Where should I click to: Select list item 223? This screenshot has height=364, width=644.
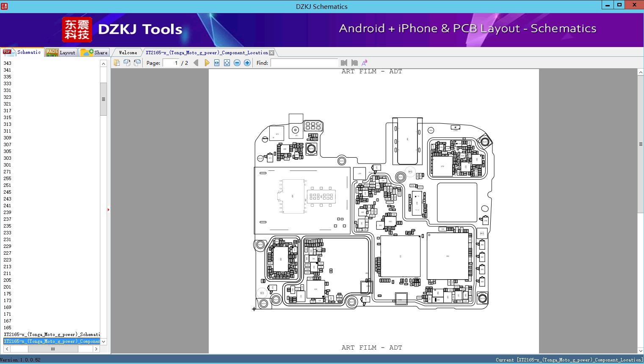click(7, 260)
